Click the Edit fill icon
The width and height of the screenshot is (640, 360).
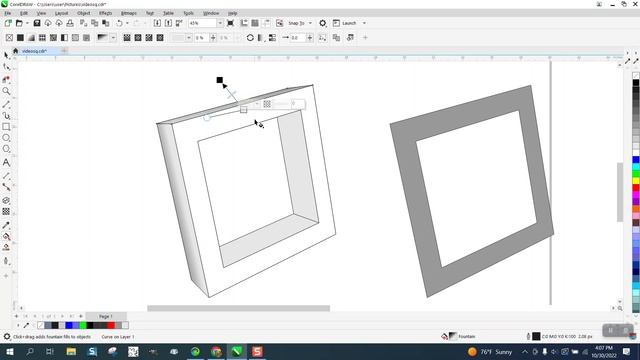click(x=350, y=38)
